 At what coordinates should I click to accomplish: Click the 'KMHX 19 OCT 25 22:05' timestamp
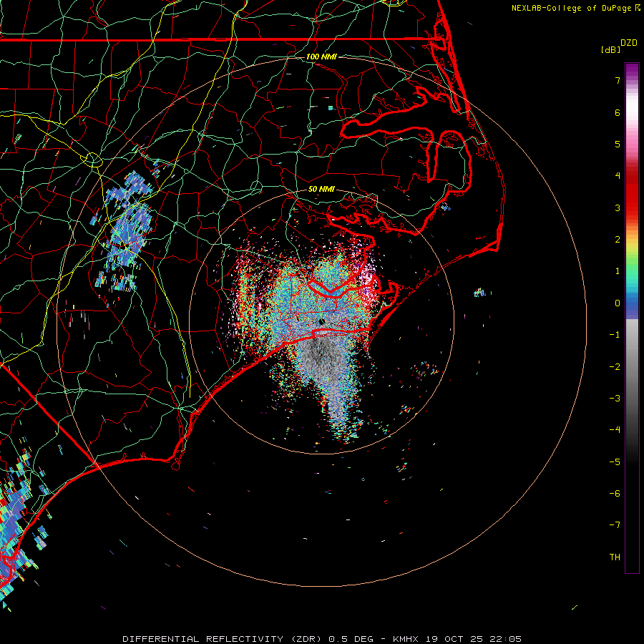[457, 639]
